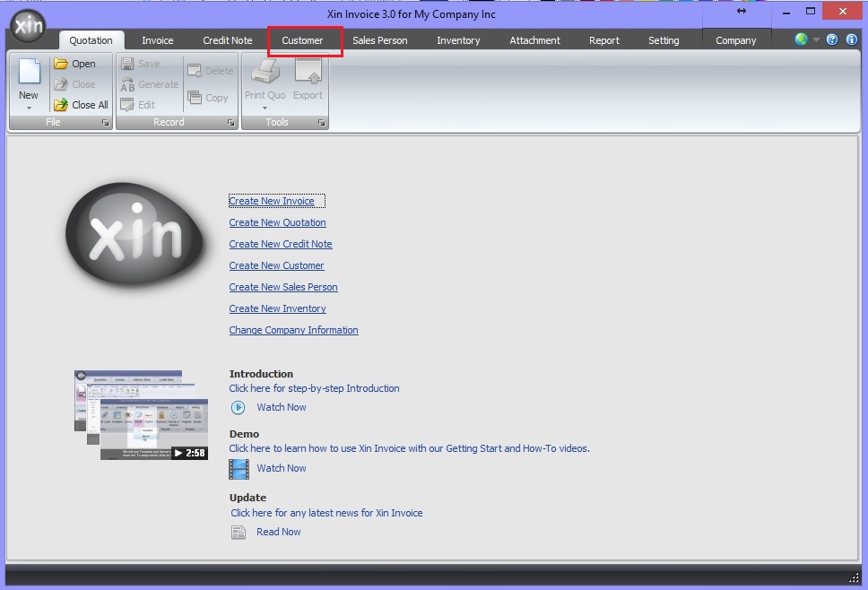Click step-by-step Introduction link
Image resolution: width=868 pixels, height=590 pixels.
coord(314,388)
